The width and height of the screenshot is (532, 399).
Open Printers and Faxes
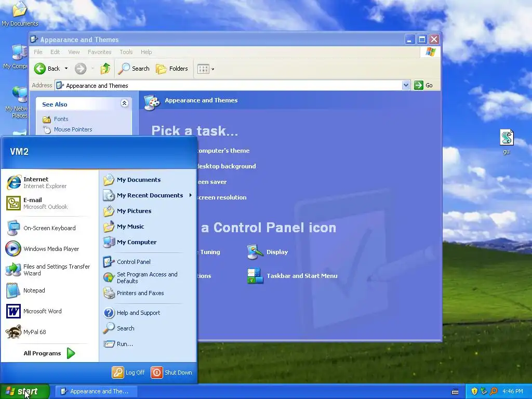pos(134,293)
